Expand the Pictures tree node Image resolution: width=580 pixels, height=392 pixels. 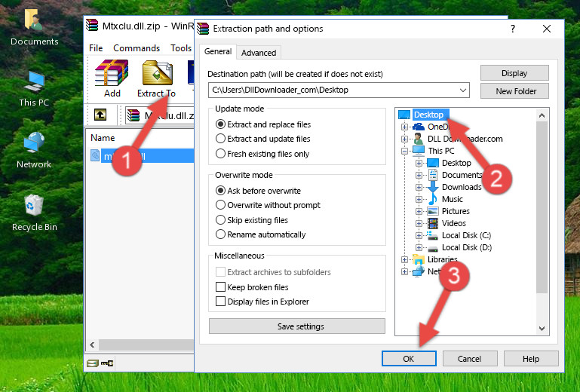point(419,211)
